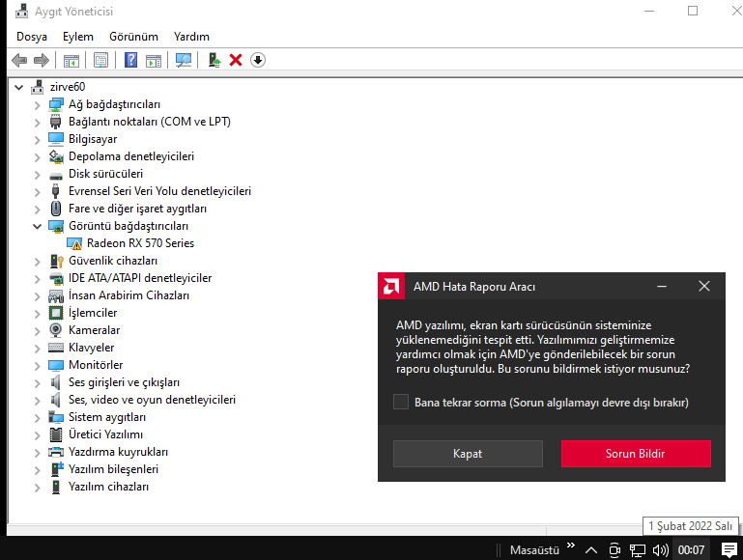Screen dimensions: 743x560
Task: Click the blue Help question-mark icon
Action: (x=130, y=60)
